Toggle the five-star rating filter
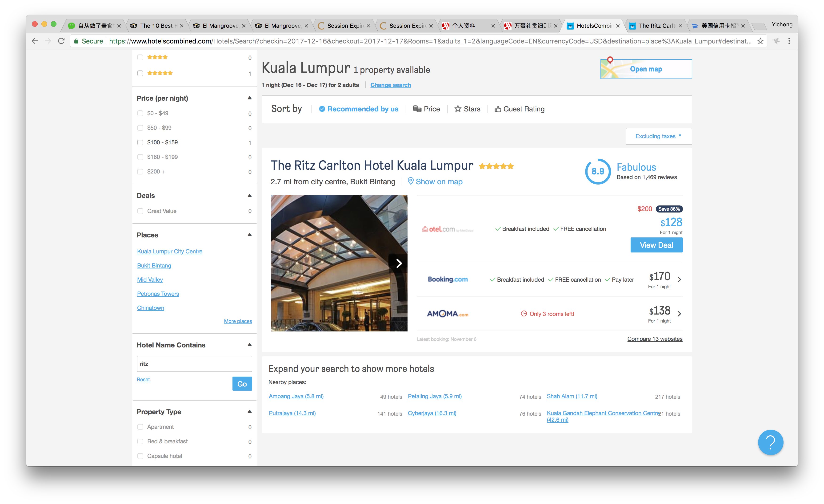This screenshot has width=824, height=504. click(140, 74)
